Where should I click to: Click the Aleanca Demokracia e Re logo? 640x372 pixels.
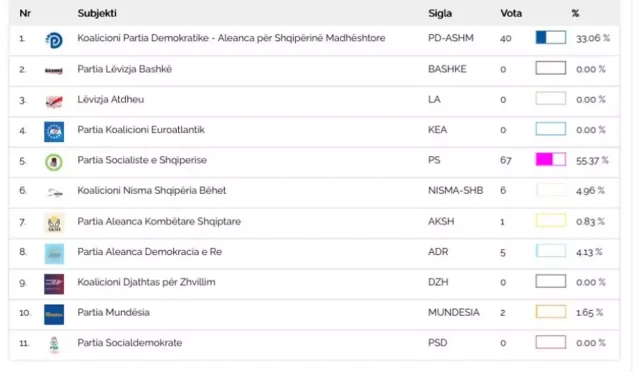54,254
